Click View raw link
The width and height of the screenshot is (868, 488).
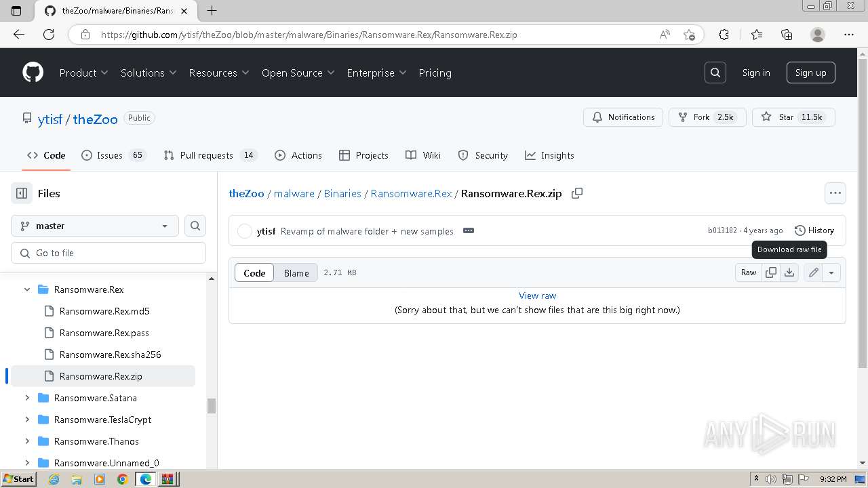pos(537,296)
